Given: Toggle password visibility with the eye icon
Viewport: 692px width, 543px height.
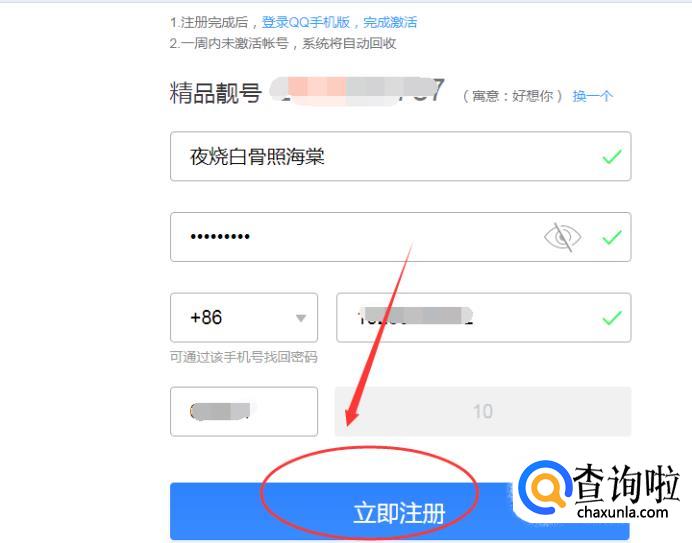Looking at the screenshot, I should (562, 237).
